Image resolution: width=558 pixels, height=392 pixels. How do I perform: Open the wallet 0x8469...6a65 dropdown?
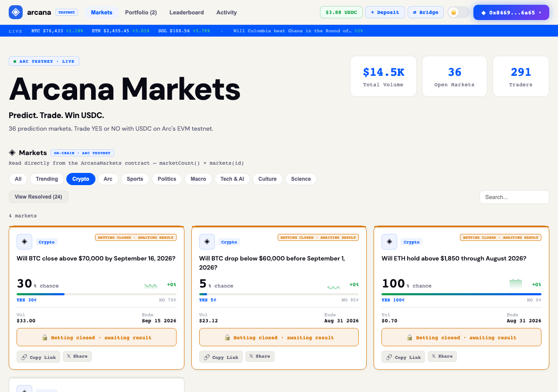point(511,13)
